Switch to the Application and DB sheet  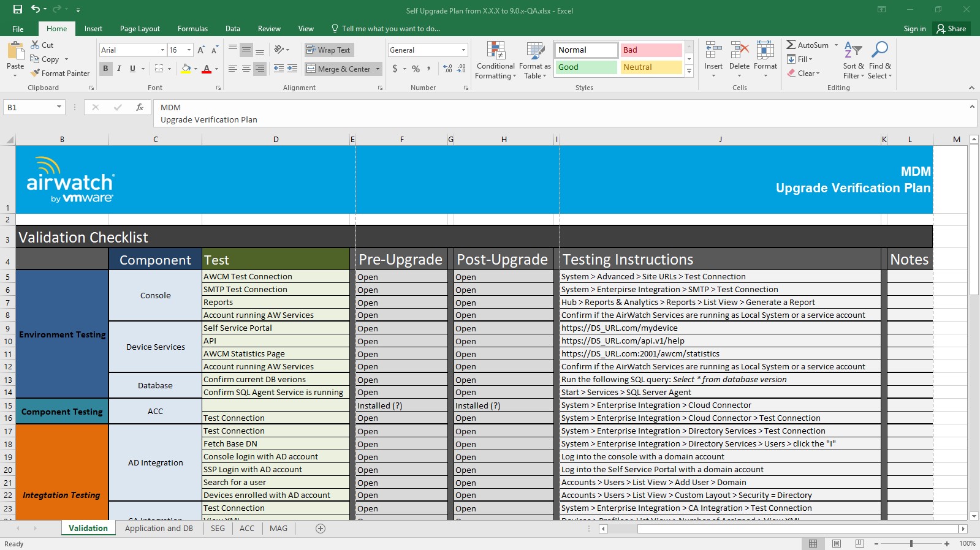pyautogui.click(x=159, y=529)
